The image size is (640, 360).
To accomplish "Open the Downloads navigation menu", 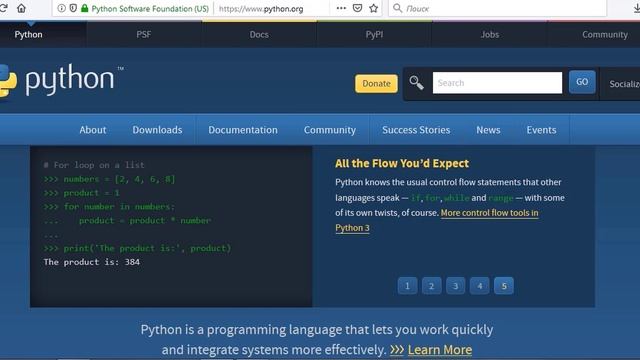I will (157, 130).
